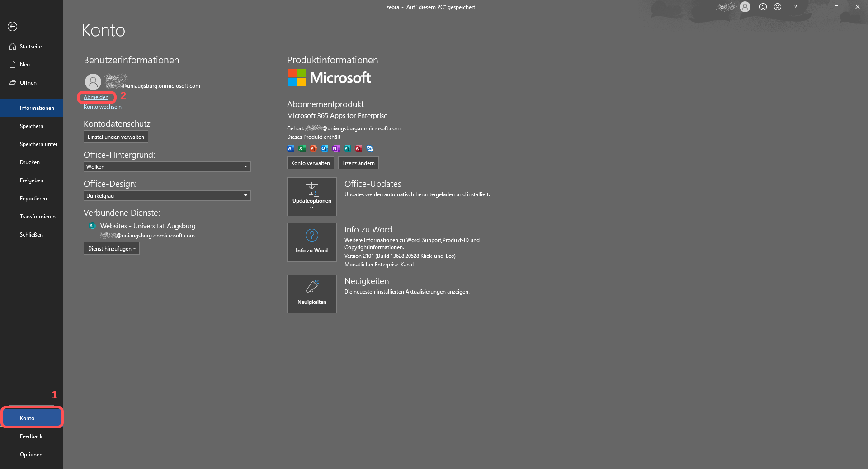Click Schließen to close the document
The height and width of the screenshot is (469, 868).
pos(32,235)
